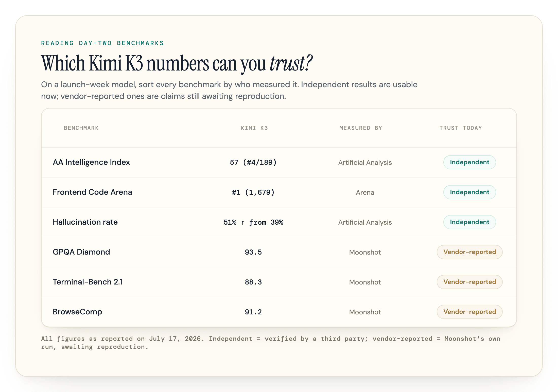Click the subtitle paragraph about launch-week models

pos(229,90)
